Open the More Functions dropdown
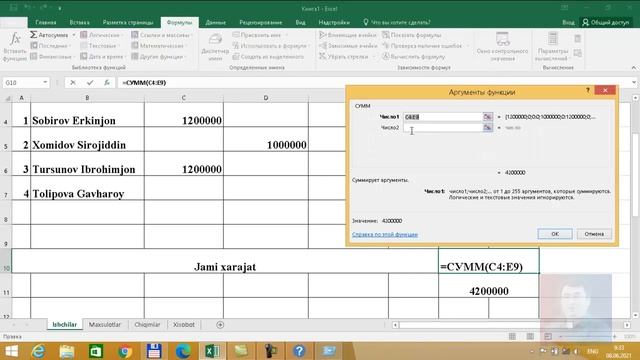This screenshot has width=640, height=360. click(x=159, y=56)
